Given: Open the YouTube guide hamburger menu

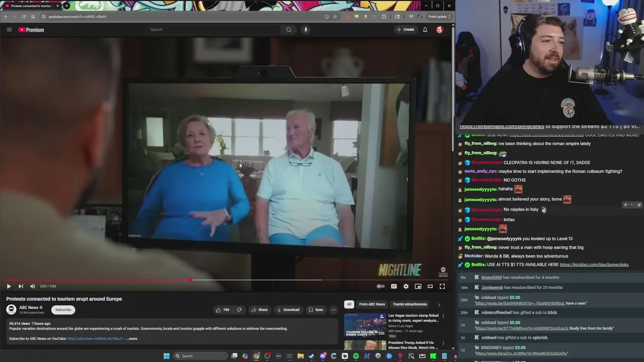Looking at the screenshot, I should [9, 30].
